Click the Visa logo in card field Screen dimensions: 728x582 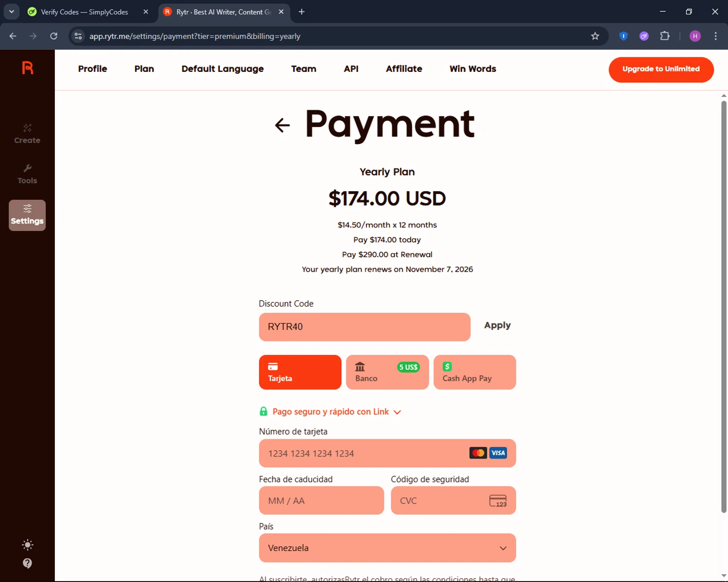click(498, 453)
